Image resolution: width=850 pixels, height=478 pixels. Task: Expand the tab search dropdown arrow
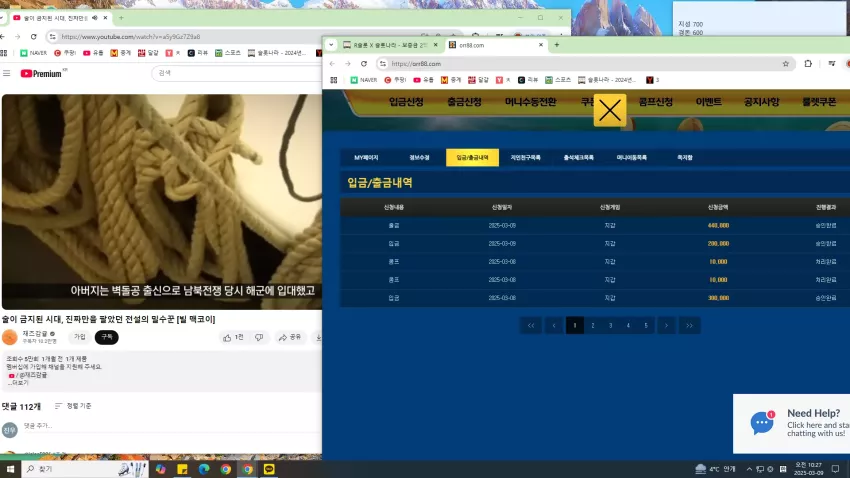click(x=331, y=45)
